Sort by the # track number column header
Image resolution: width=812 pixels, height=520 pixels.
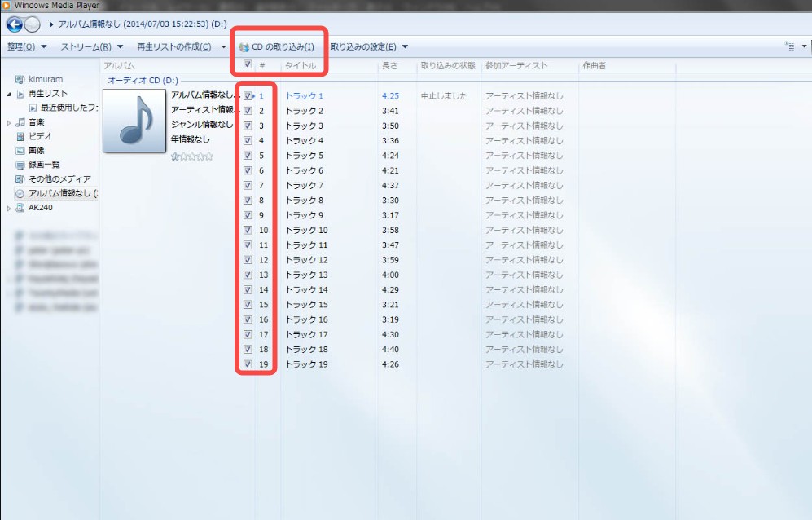(262, 66)
